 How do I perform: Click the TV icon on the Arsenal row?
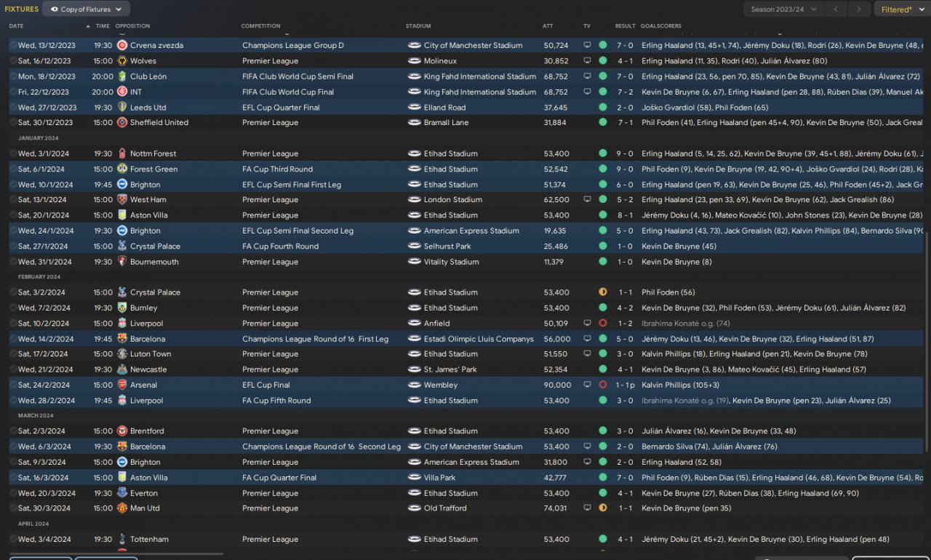click(588, 385)
